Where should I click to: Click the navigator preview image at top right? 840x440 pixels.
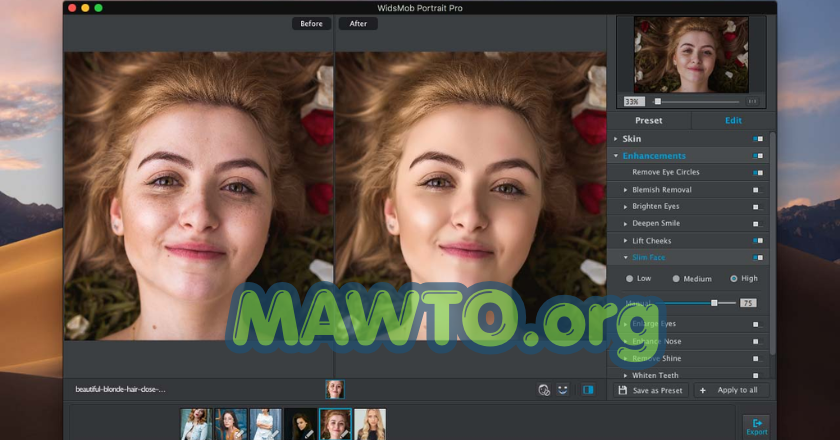point(691,54)
